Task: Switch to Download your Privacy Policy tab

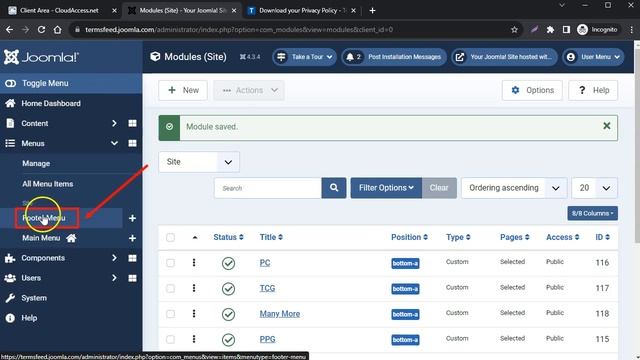Action: pos(302,11)
